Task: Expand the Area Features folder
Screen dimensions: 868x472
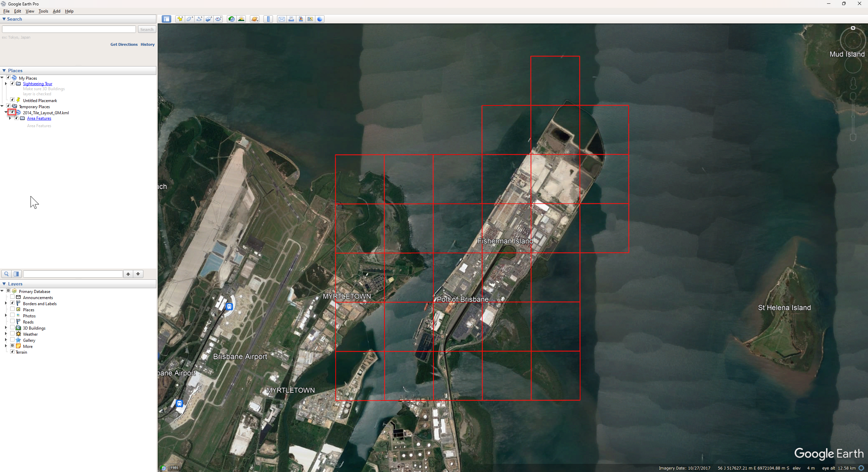Action: click(10, 118)
